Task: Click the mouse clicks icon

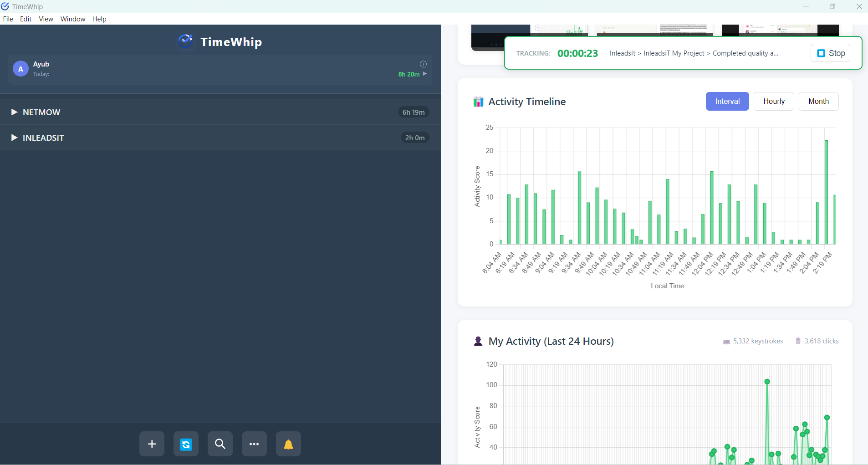Action: [x=798, y=341]
